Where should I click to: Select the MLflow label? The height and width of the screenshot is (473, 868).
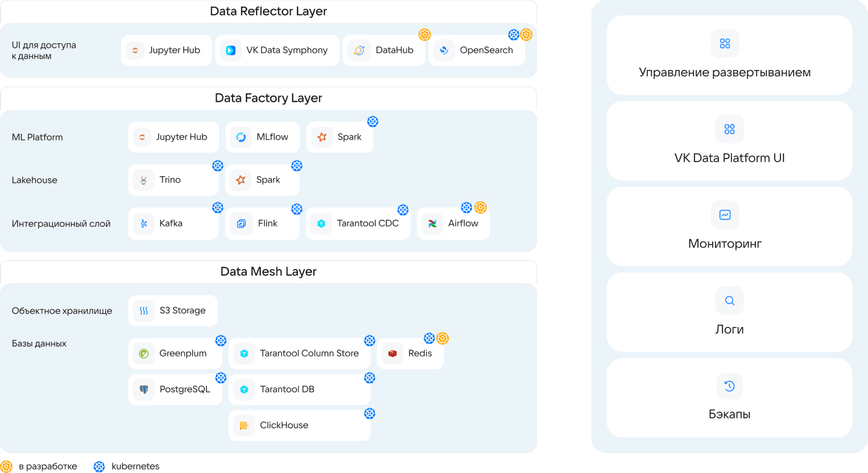click(272, 137)
